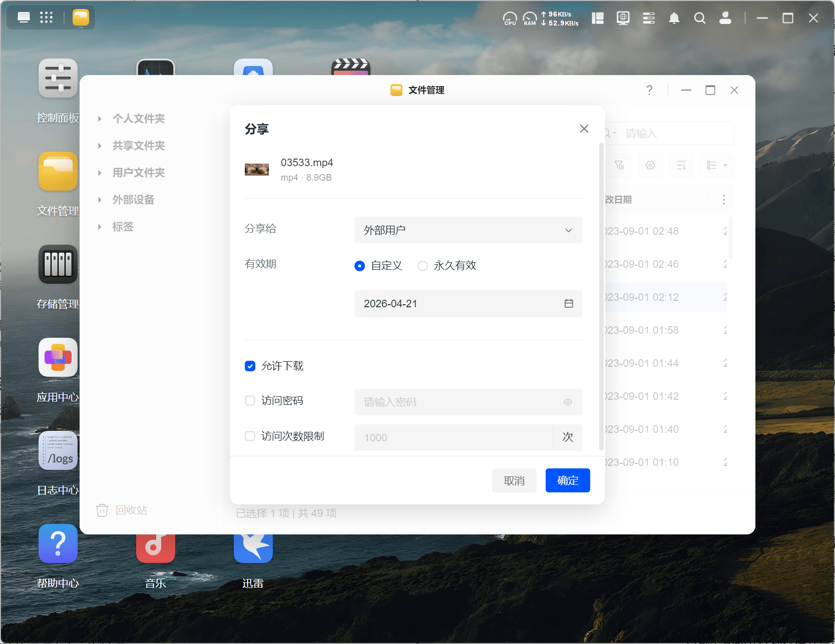Click the 确定 button
Image resolution: width=835 pixels, height=644 pixels.
pos(568,481)
